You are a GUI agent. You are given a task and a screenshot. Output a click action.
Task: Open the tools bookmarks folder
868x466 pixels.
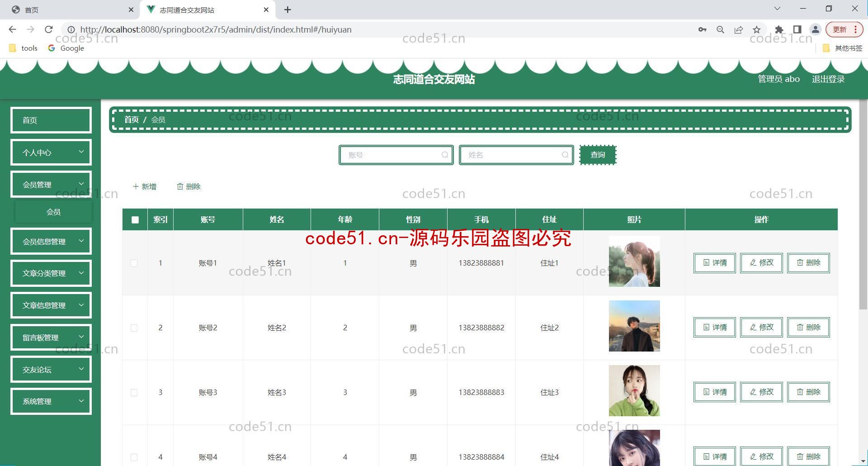click(x=24, y=48)
